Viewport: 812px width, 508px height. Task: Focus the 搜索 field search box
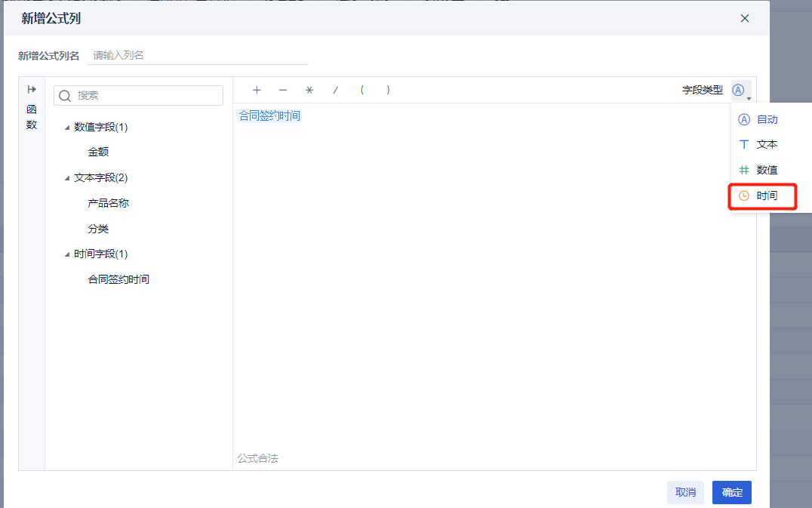tap(138, 96)
